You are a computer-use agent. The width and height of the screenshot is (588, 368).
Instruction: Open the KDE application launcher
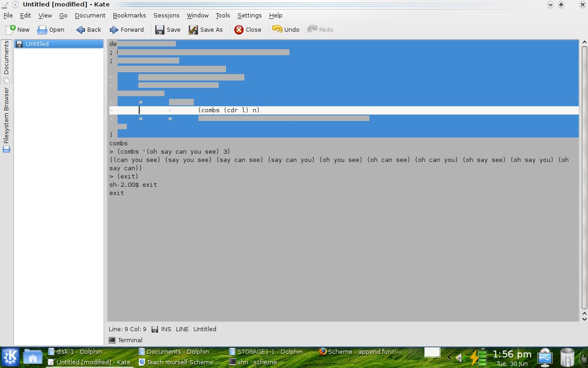10,357
